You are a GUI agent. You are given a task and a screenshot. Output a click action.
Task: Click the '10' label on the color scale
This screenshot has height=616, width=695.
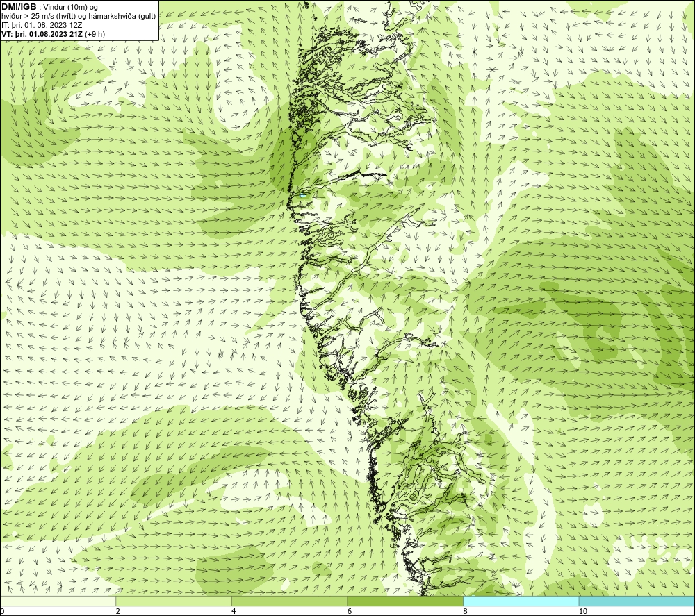tap(583, 611)
